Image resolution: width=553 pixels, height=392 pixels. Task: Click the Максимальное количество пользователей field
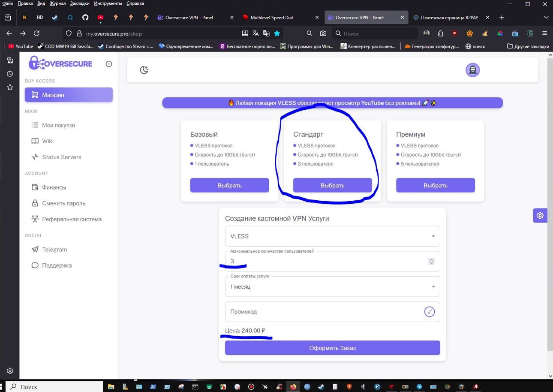tap(333, 261)
